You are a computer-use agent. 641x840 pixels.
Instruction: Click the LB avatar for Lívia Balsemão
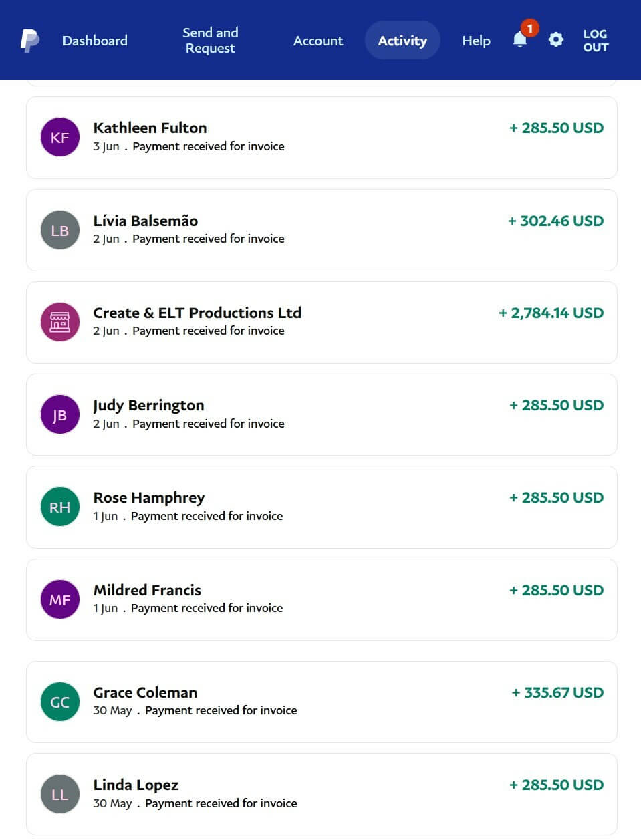pos(60,231)
